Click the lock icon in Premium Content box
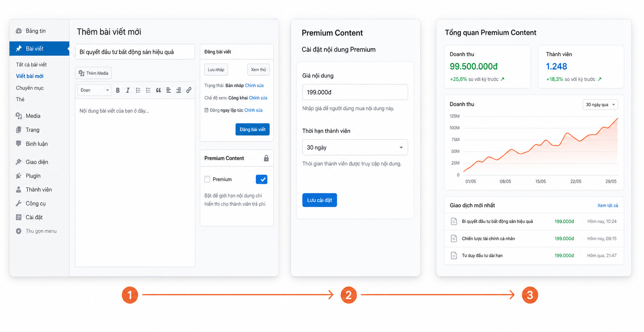Image resolution: width=644 pixels, height=332 pixels. coord(266,158)
